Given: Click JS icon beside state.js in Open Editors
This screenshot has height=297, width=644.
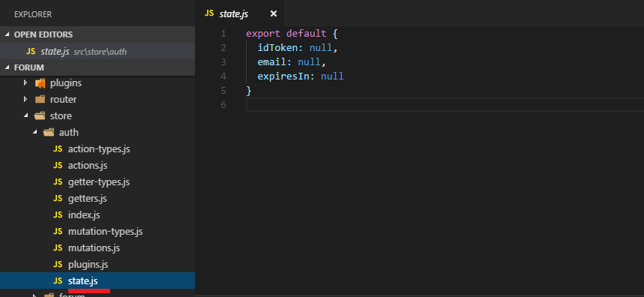Looking at the screenshot, I should tap(31, 52).
